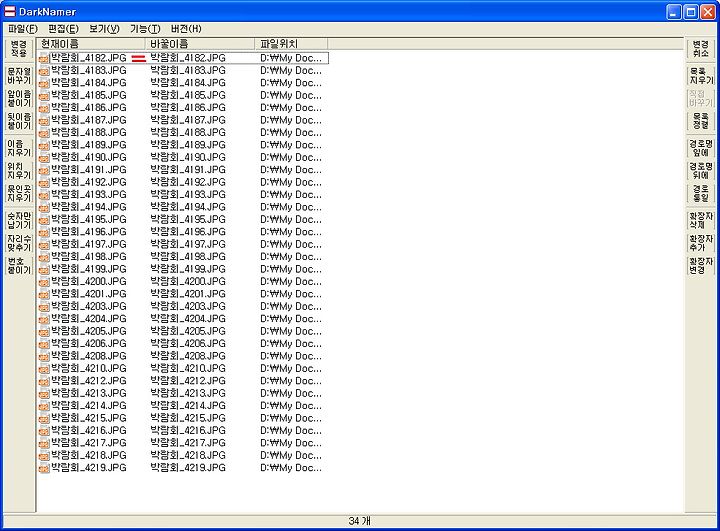
Task: Click the 경로명 뒤에 button
Action: coord(701,170)
